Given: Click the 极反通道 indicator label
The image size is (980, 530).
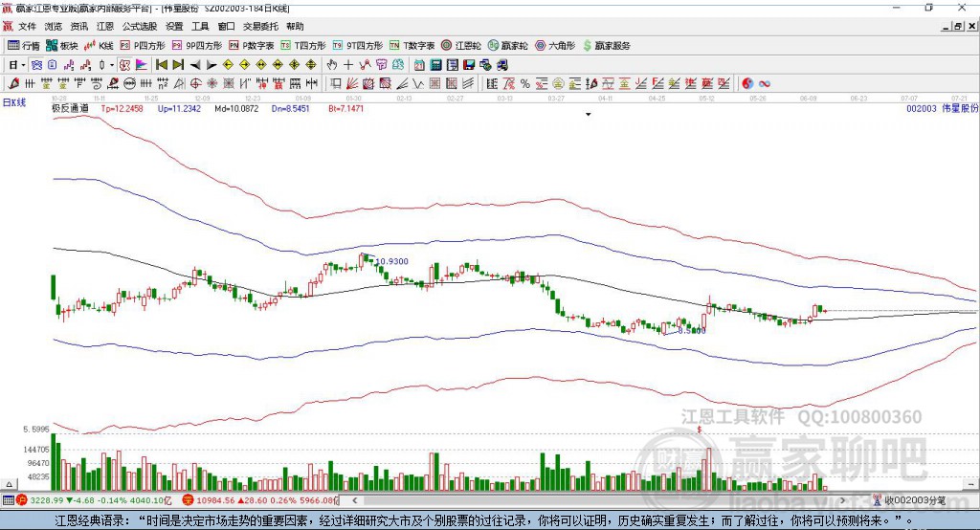Looking at the screenshot, I should click(x=70, y=108).
